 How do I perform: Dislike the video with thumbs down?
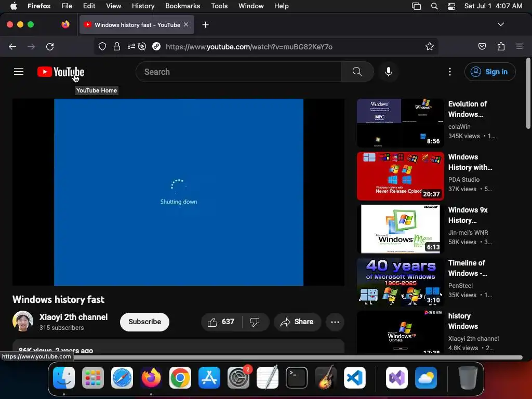point(255,322)
